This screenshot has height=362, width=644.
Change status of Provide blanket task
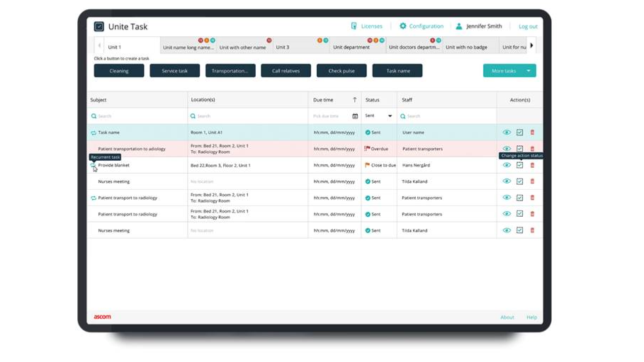(520, 165)
